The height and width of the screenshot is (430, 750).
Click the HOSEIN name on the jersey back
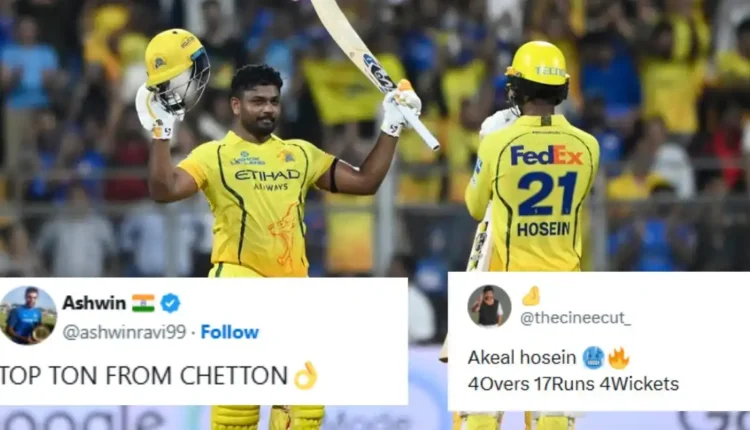click(543, 230)
